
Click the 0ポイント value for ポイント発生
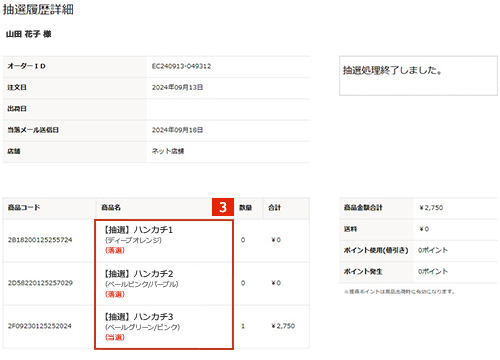coord(433,271)
